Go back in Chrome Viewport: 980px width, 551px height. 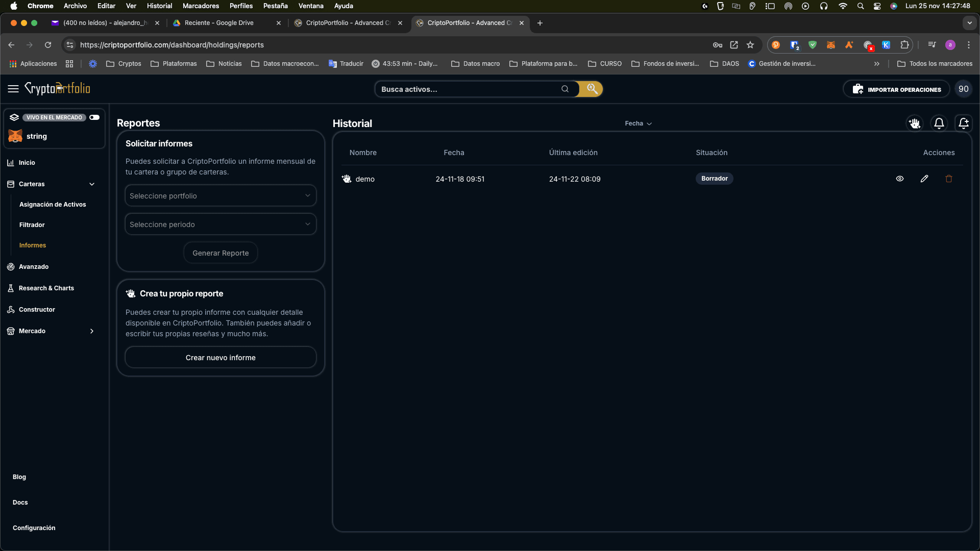(11, 45)
